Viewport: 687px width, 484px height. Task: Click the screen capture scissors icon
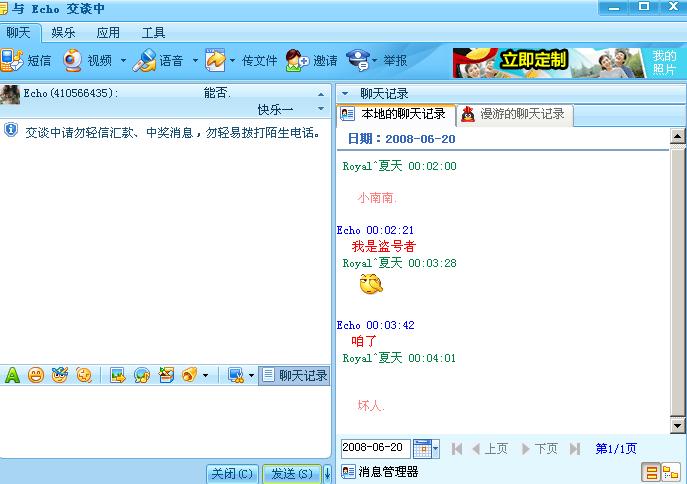[x=236, y=375]
